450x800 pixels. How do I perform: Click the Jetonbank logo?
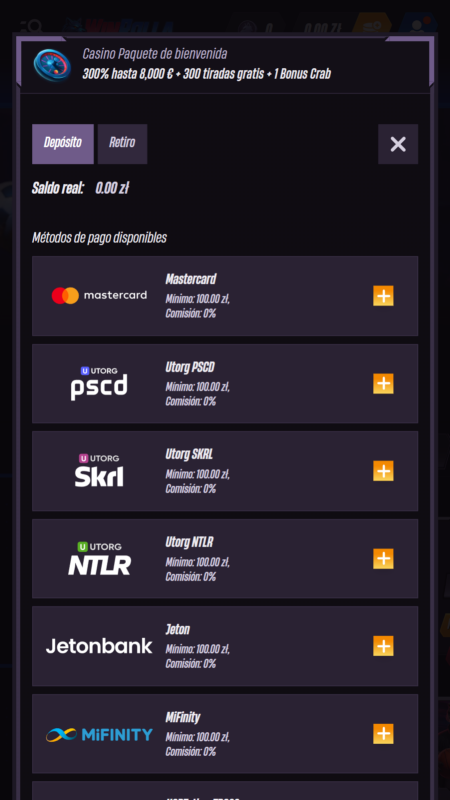[x=99, y=646]
